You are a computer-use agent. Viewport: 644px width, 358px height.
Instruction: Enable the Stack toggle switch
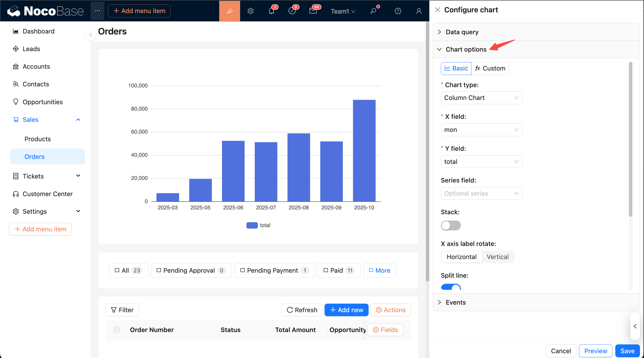(x=451, y=225)
